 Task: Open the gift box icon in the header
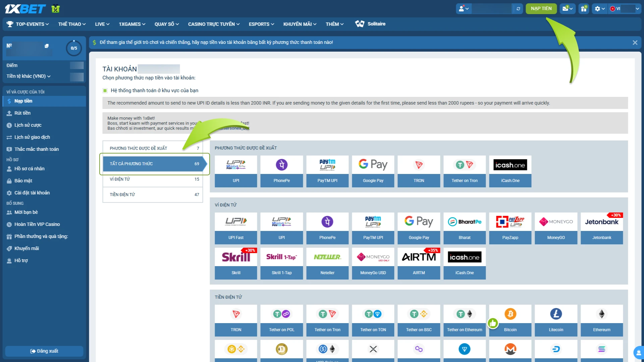[x=584, y=9]
